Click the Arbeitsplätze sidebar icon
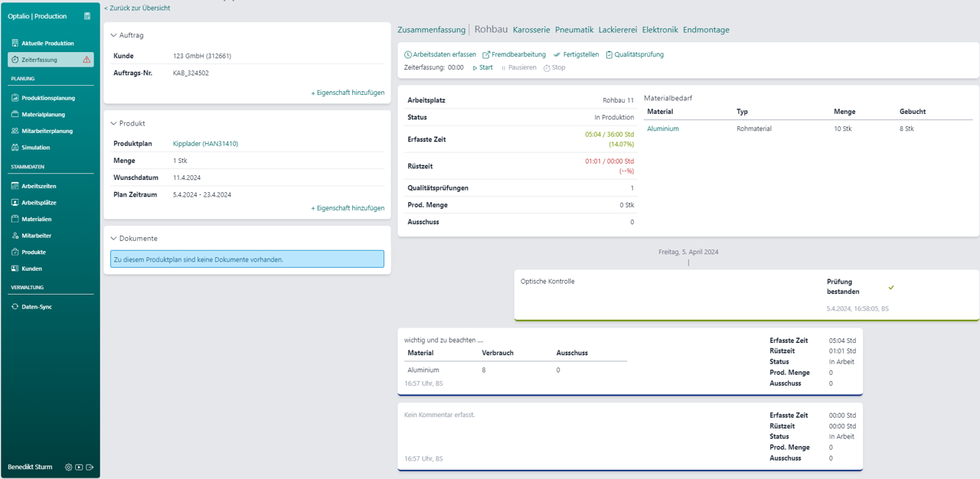 15,203
